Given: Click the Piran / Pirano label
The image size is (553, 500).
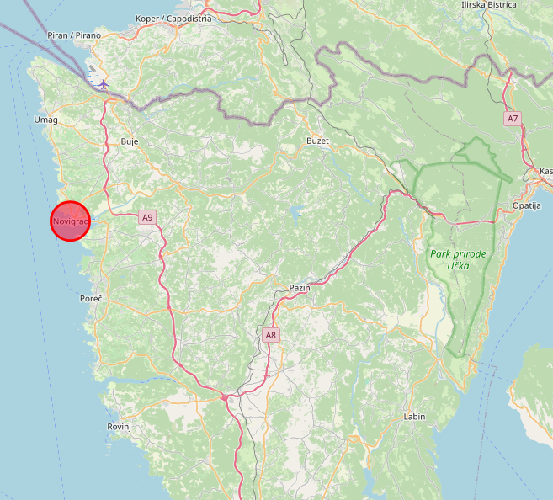Looking at the screenshot, I should pyautogui.click(x=74, y=36).
